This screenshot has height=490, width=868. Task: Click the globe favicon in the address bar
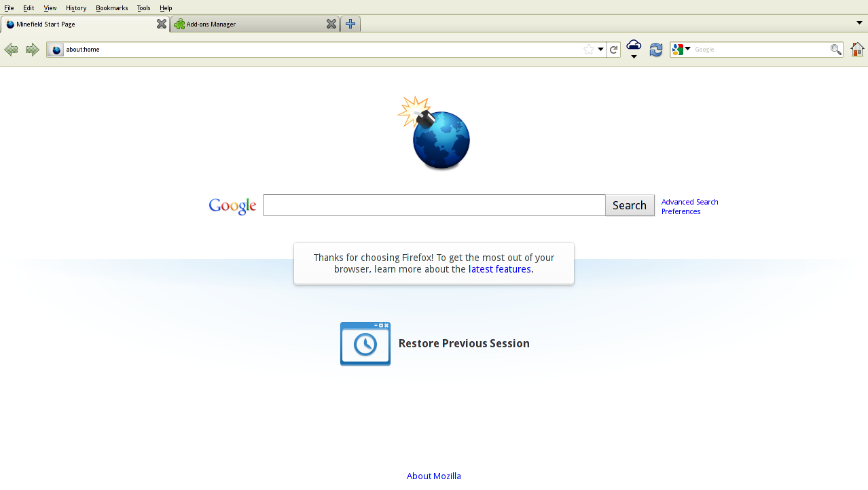click(55, 49)
